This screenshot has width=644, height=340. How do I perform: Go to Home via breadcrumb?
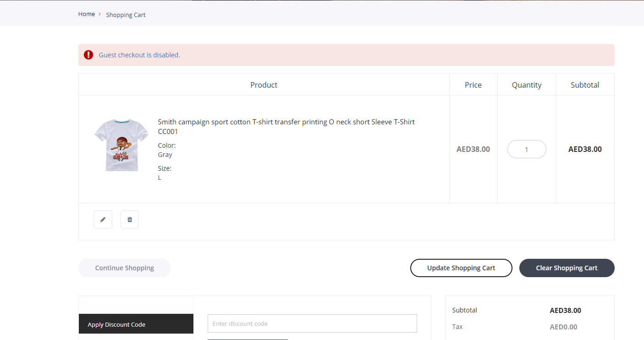coord(86,14)
